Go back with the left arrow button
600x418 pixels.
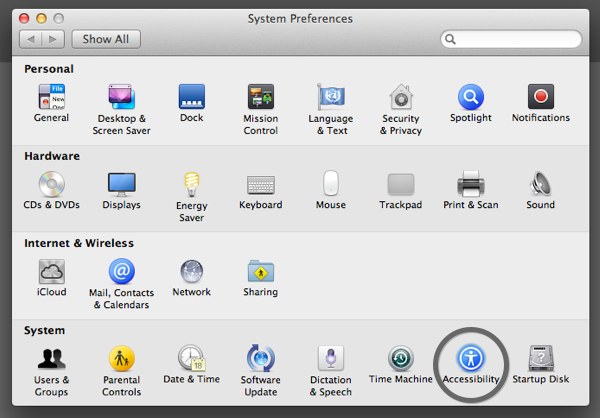31,39
